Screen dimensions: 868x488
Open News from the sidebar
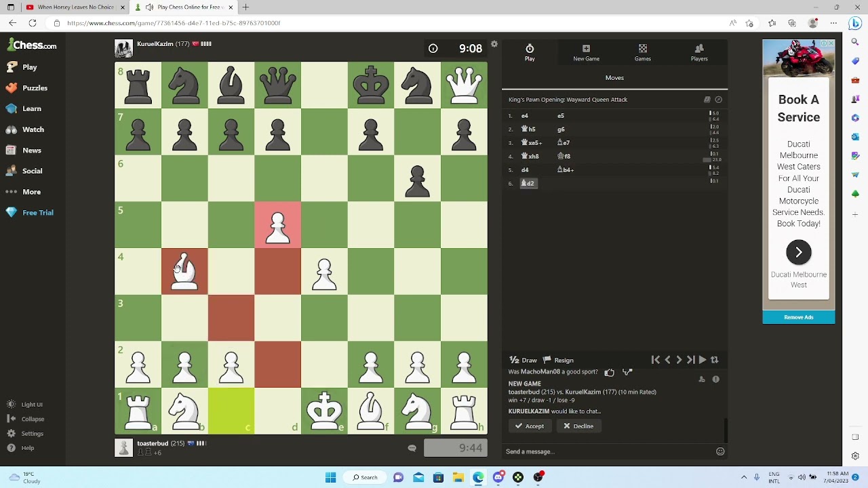coord(23,150)
